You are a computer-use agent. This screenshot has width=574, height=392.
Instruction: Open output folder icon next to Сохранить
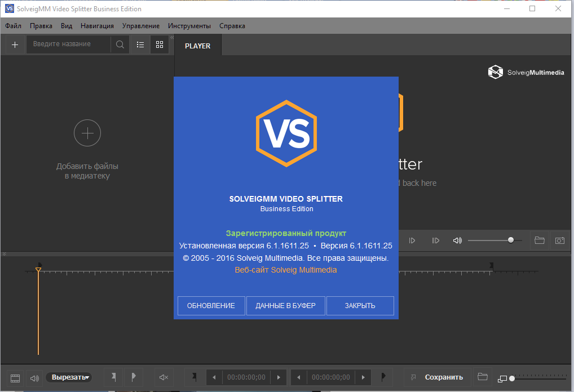482,377
